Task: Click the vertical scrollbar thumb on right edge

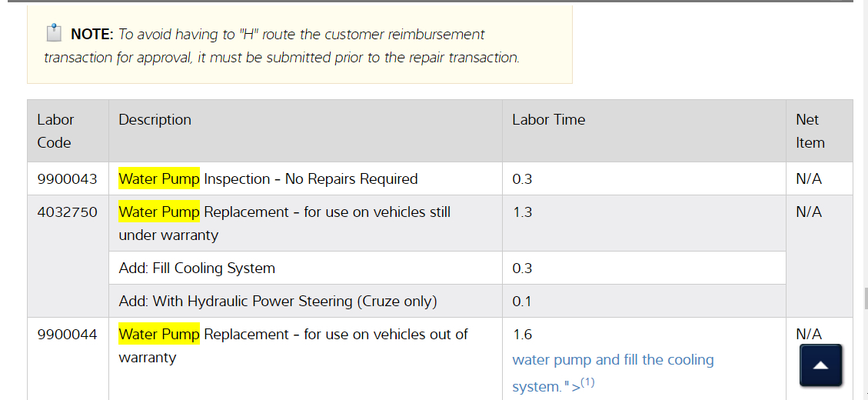Action: click(x=865, y=298)
